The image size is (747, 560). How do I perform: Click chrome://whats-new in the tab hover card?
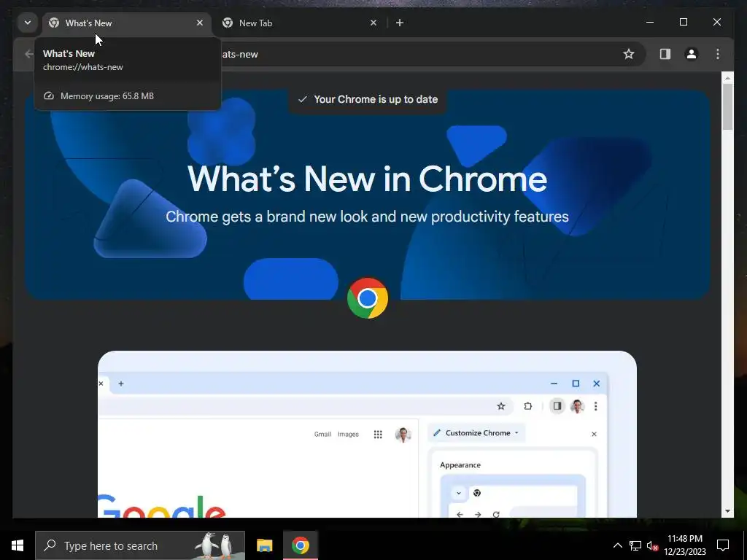click(83, 67)
